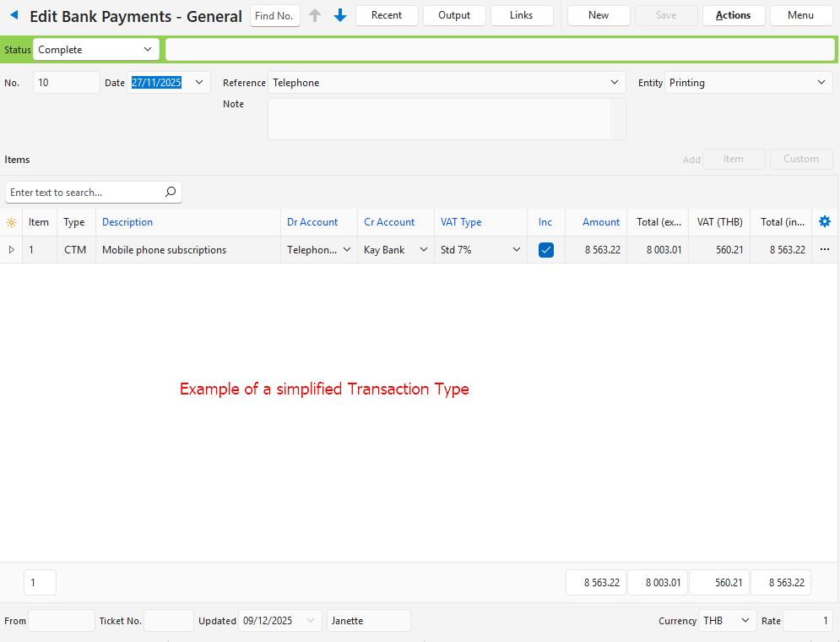Viewport: 840px width, 642px height.
Task: Open grid settings with the blue gear icon
Action: click(825, 222)
